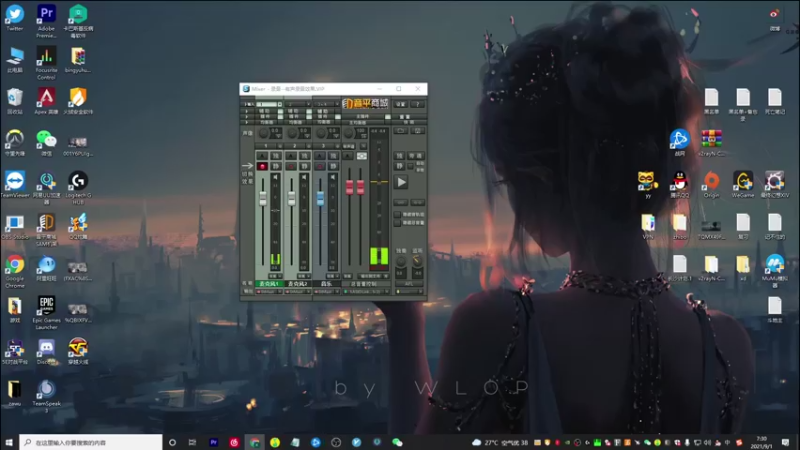Image resolution: width=800 pixels, height=450 pixels.
Task: Open Adobe Premiere desktop shortcut
Action: tap(46, 21)
